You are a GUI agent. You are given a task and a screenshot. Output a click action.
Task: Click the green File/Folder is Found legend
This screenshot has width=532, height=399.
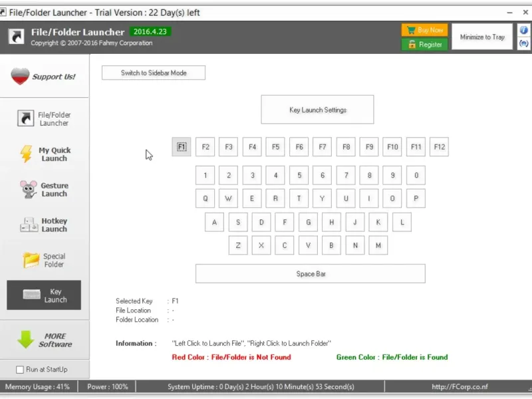tap(392, 357)
